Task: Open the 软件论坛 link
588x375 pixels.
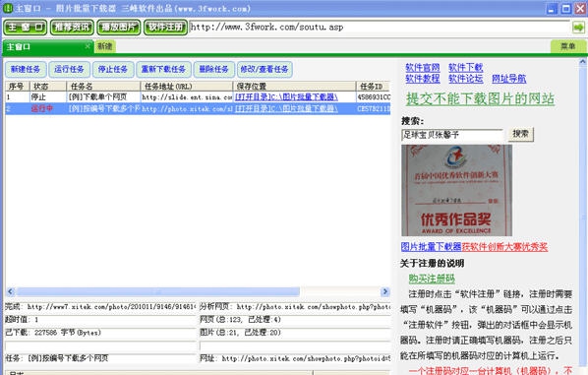Action: coord(466,79)
